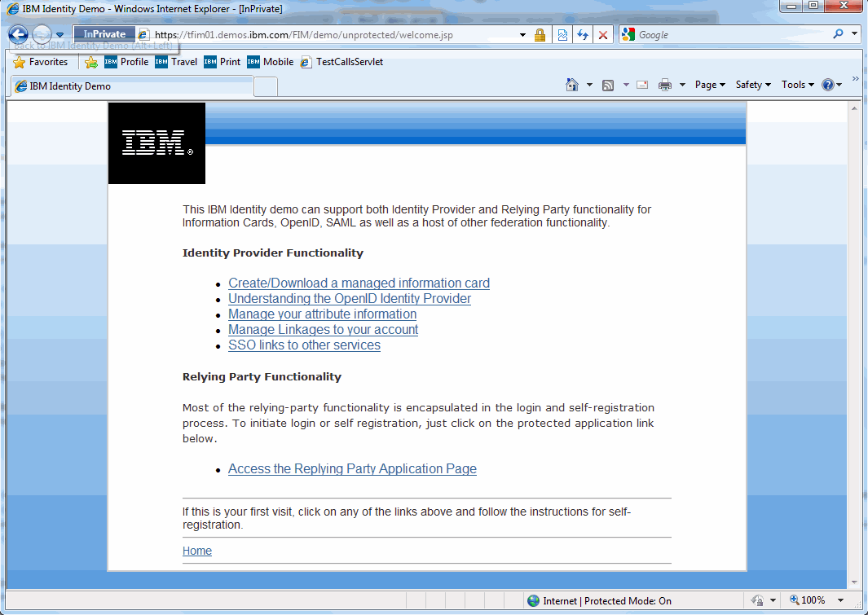
Task: Open Understanding the OpenID Identity Provider link
Action: 350,299
